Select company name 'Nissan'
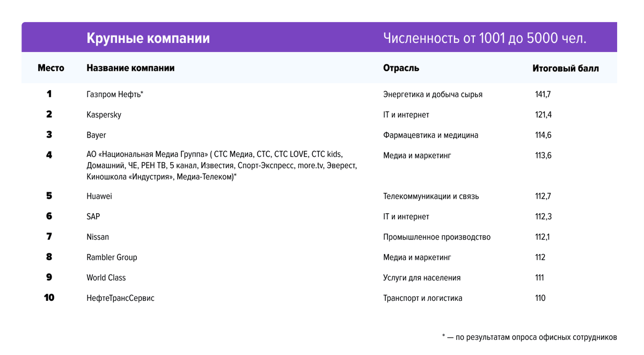Image resolution: width=644 pixels, height=355 pixels. (98, 237)
